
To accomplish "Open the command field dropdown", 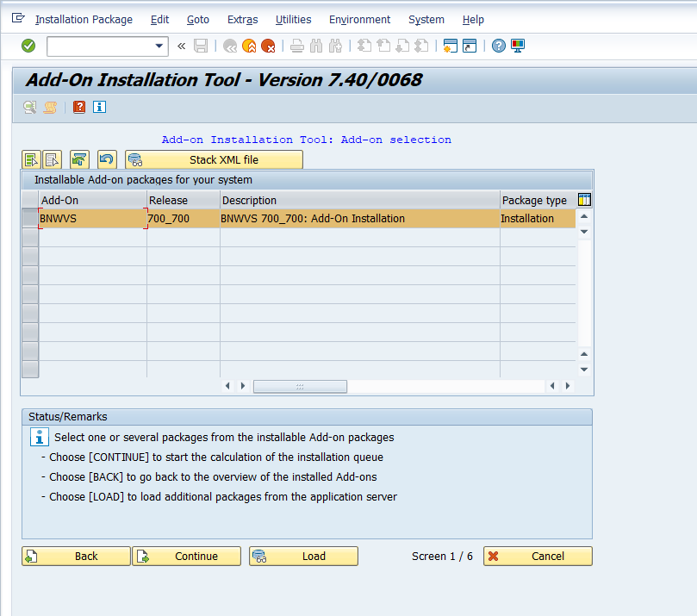I will click(159, 46).
